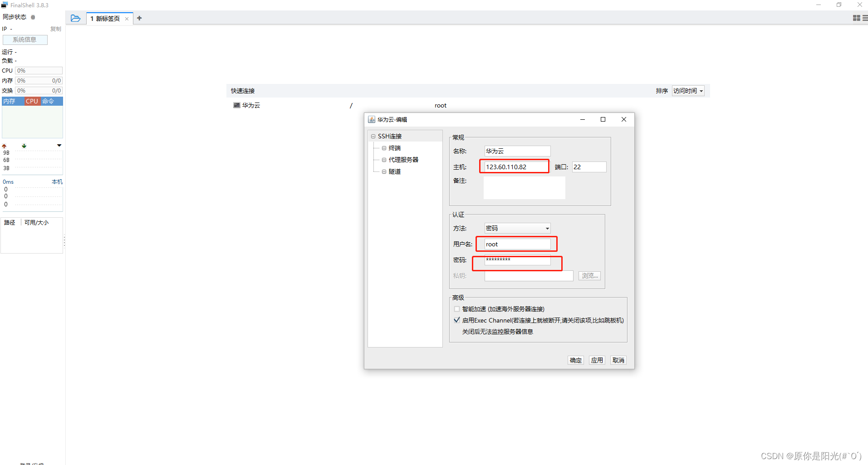Click the 取消 button
The image size is (868, 465).
[618, 360]
